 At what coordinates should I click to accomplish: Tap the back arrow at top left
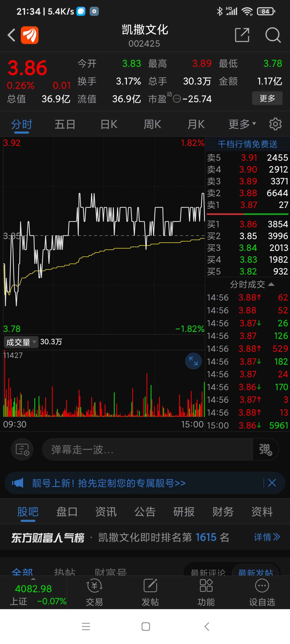12,35
